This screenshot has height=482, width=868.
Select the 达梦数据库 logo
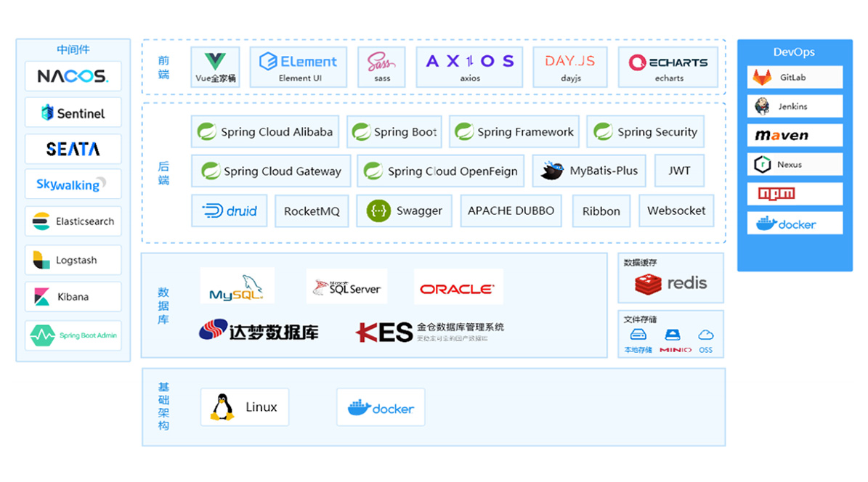tap(259, 330)
